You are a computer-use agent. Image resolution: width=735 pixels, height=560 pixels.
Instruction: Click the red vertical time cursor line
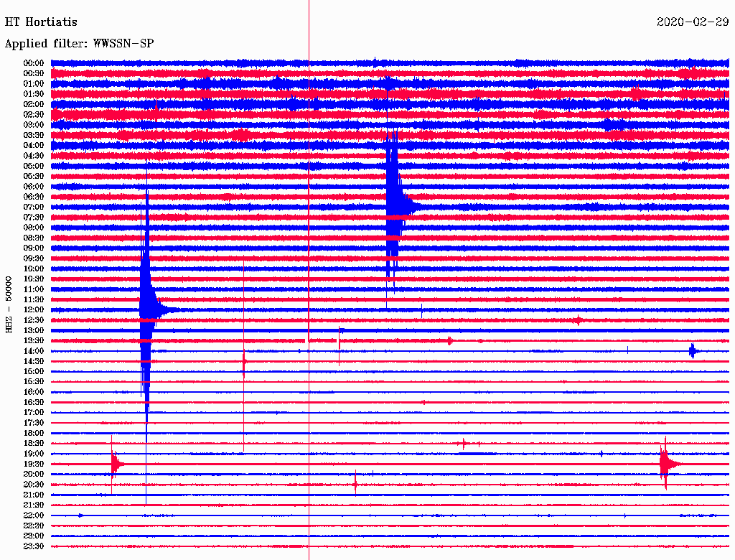click(309, 280)
